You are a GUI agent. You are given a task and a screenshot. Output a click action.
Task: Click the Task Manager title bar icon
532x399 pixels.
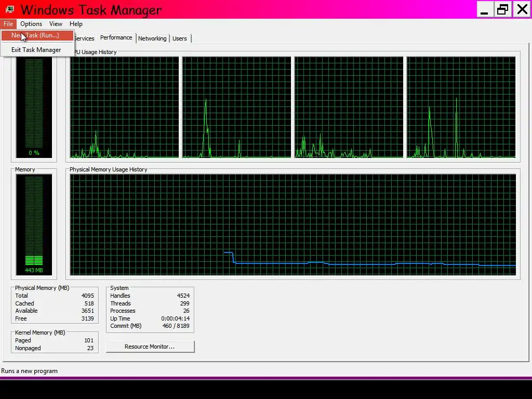pyautogui.click(x=10, y=9)
